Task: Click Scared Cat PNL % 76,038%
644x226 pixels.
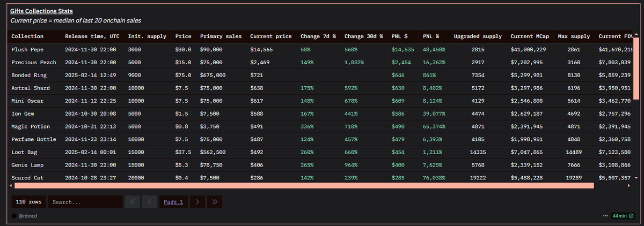Action: [434, 177]
